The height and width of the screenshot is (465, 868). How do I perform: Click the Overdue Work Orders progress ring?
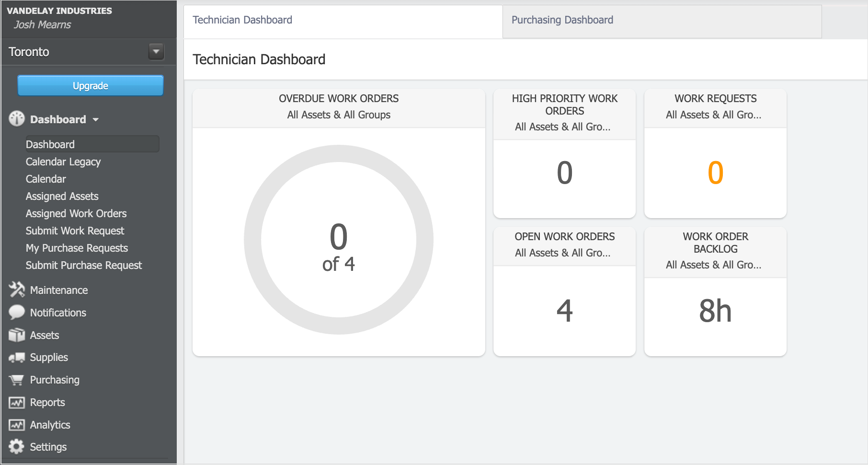[x=339, y=238]
